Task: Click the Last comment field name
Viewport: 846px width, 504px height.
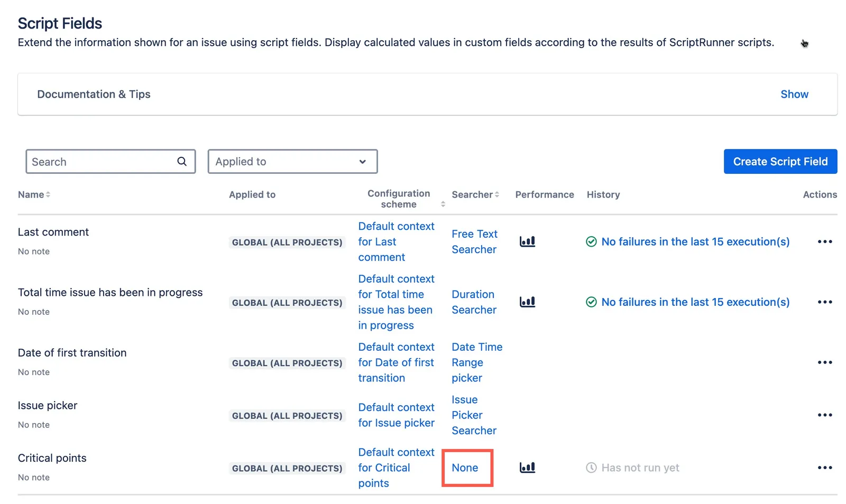Action: pyautogui.click(x=53, y=232)
